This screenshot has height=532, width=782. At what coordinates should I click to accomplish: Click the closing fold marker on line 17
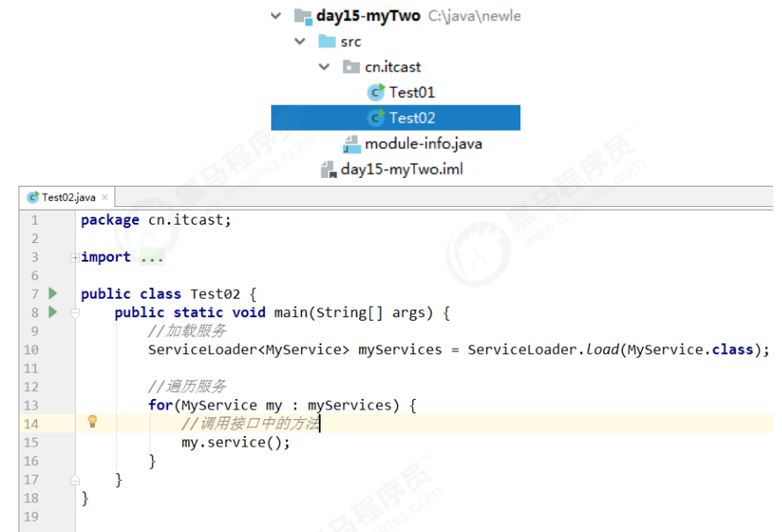[x=75, y=480]
